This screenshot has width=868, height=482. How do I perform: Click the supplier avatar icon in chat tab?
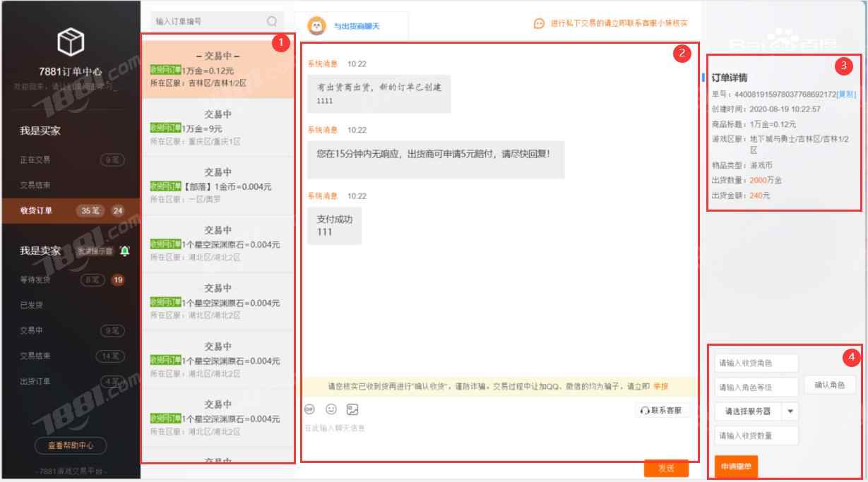pos(317,26)
